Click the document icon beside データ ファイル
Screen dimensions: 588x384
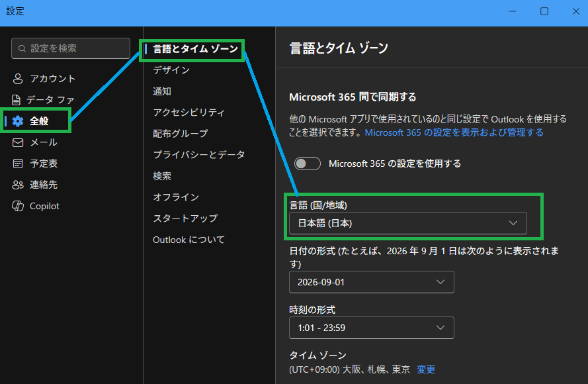point(16,100)
